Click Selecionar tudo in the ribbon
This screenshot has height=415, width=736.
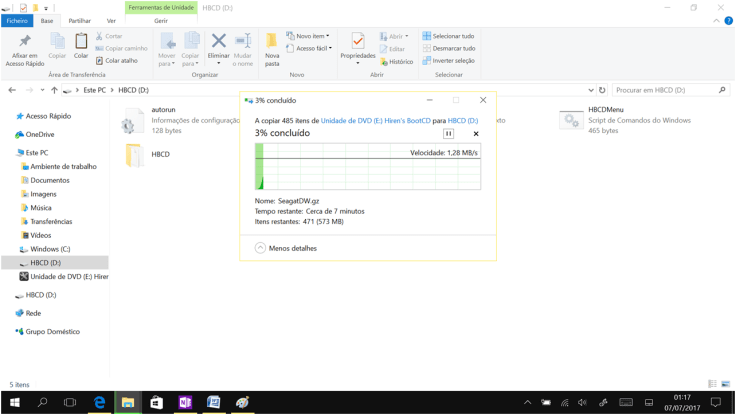(448, 36)
